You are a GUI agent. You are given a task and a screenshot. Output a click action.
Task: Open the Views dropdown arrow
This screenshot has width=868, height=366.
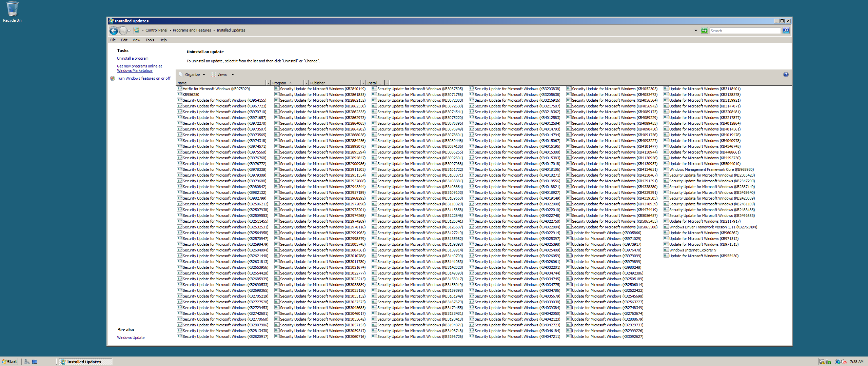coord(233,75)
